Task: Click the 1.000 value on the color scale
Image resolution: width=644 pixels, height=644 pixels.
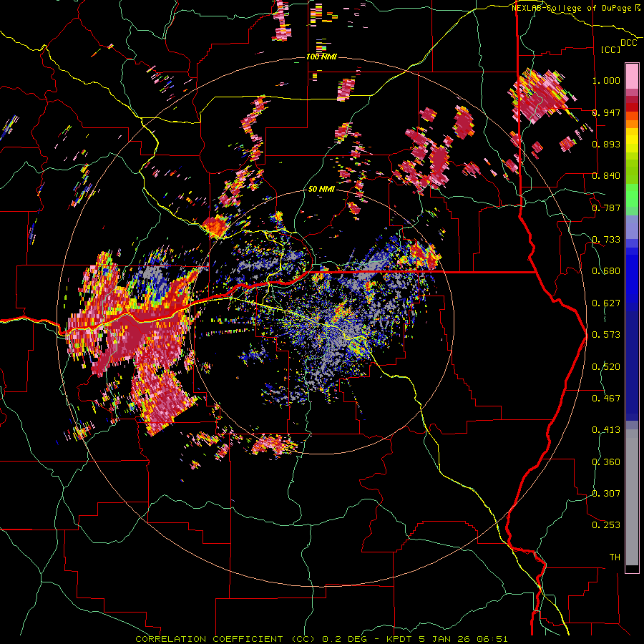Action: (606, 80)
